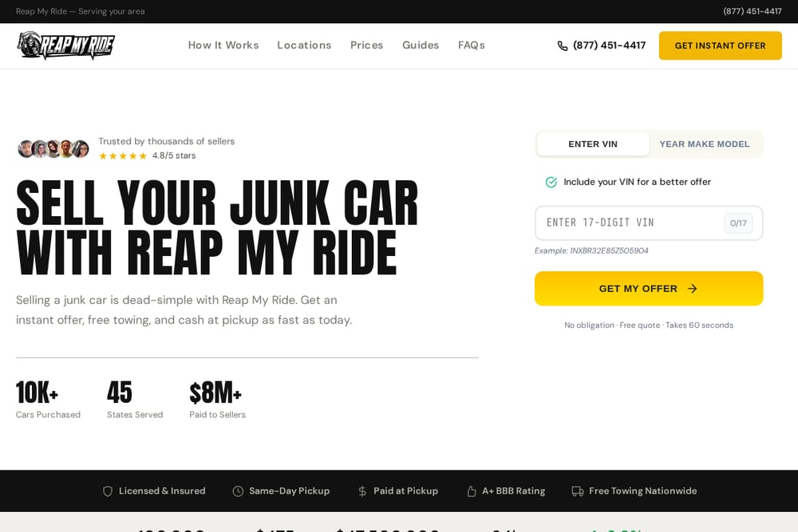Screen dimensions: 798x532
Task: Click the '$8M+' Paid to Sellers stat
Action: (215, 392)
